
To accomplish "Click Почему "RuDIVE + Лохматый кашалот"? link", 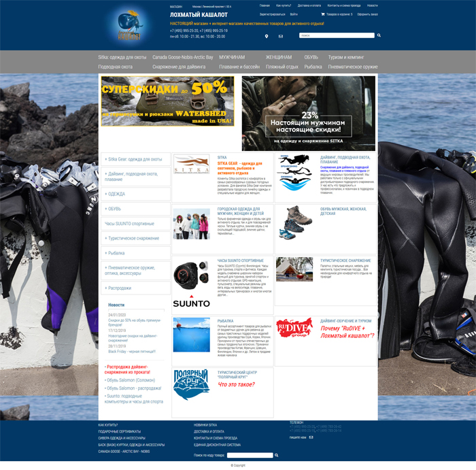I will tap(347, 332).
